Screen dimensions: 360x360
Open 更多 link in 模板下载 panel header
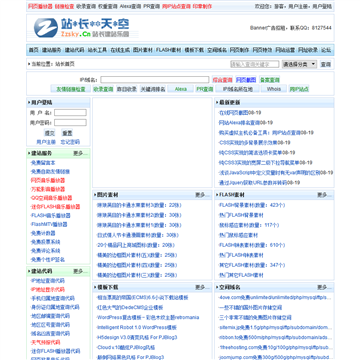203,287
